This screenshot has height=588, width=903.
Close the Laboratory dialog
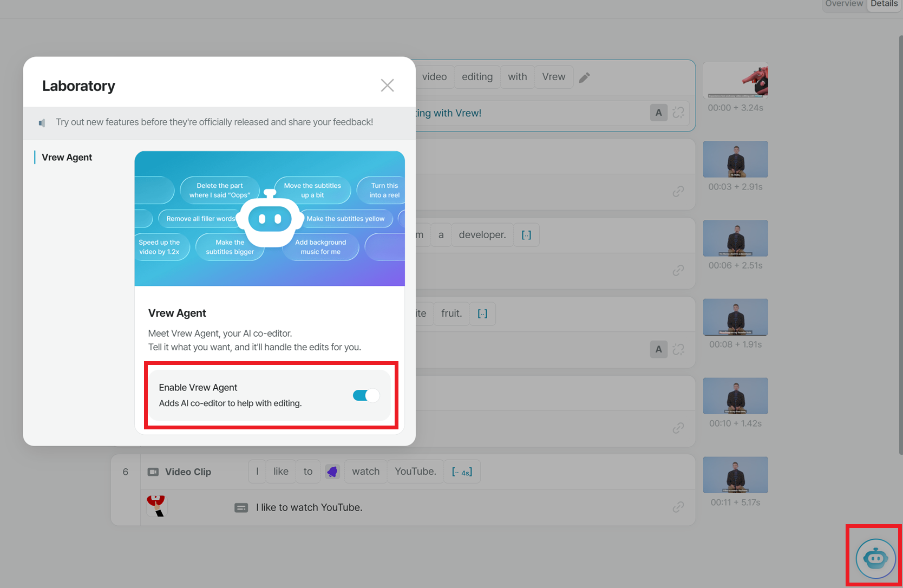[387, 85]
